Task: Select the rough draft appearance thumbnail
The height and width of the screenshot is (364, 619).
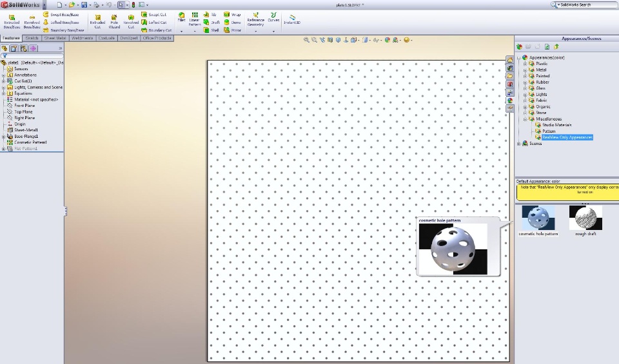Action: [585, 218]
